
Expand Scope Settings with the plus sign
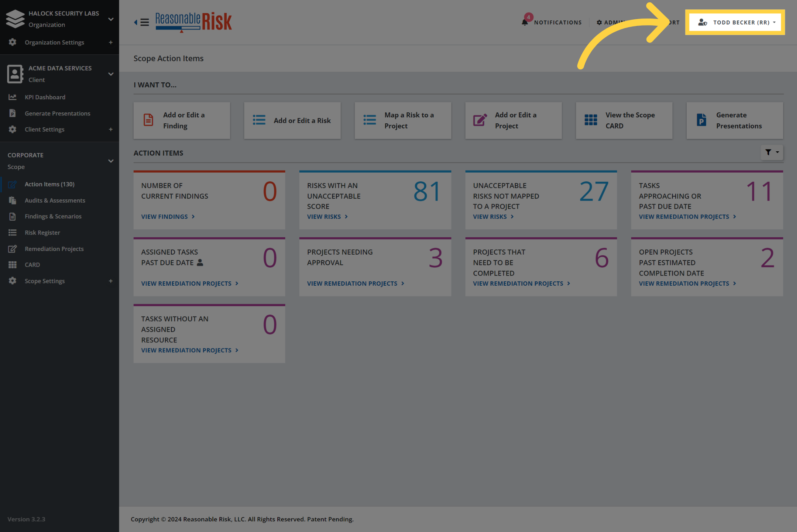pos(111,281)
